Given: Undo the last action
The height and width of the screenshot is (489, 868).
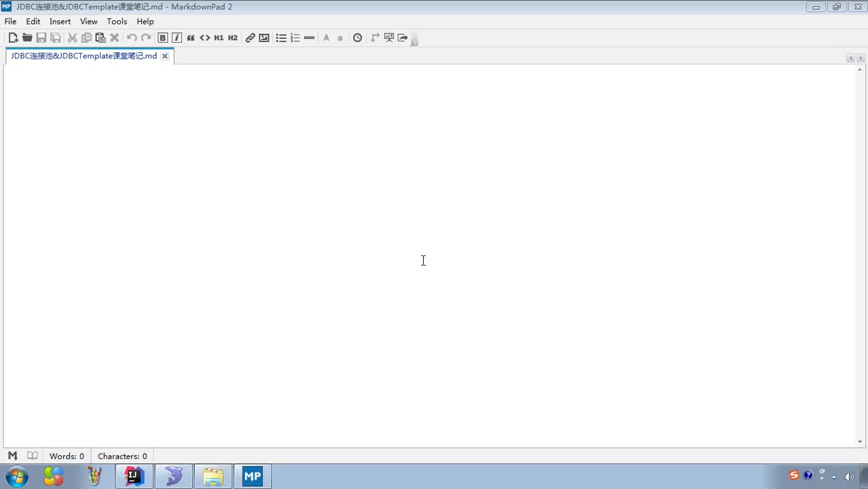Looking at the screenshot, I should coord(132,38).
